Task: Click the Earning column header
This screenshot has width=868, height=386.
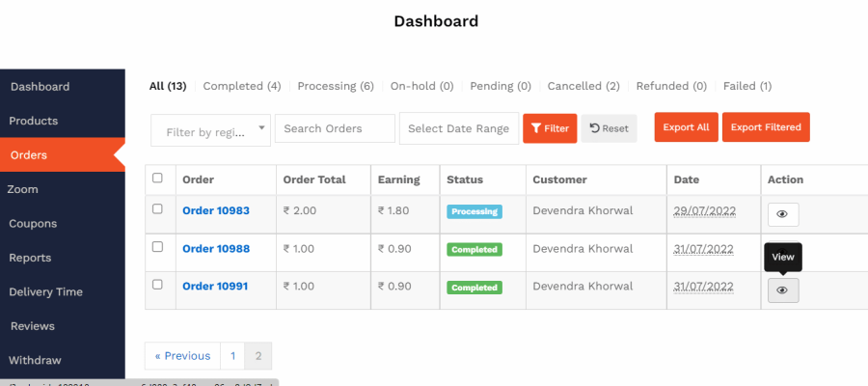Action: tap(398, 179)
